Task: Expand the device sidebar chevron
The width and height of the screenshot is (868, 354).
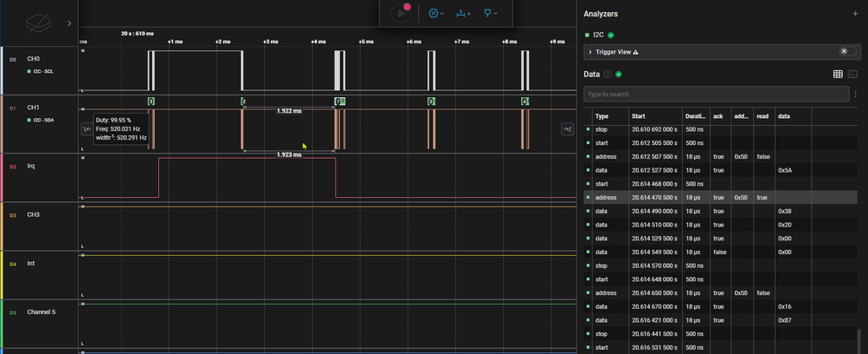Action: [70, 23]
